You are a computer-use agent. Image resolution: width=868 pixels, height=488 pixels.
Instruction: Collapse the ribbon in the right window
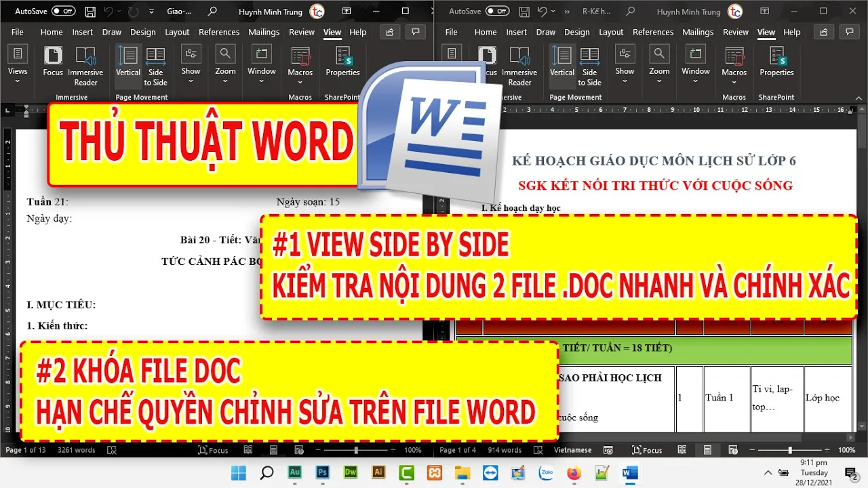coord(859,97)
